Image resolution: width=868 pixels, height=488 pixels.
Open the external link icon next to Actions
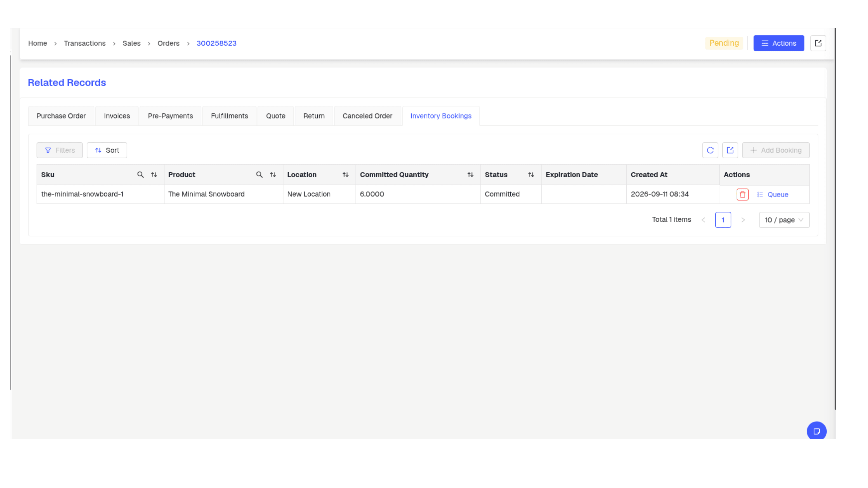[x=818, y=43]
